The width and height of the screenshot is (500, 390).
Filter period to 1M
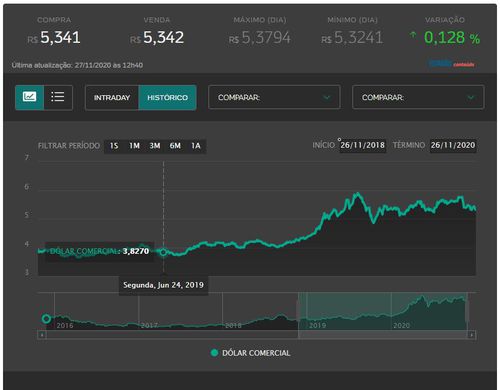[134, 146]
